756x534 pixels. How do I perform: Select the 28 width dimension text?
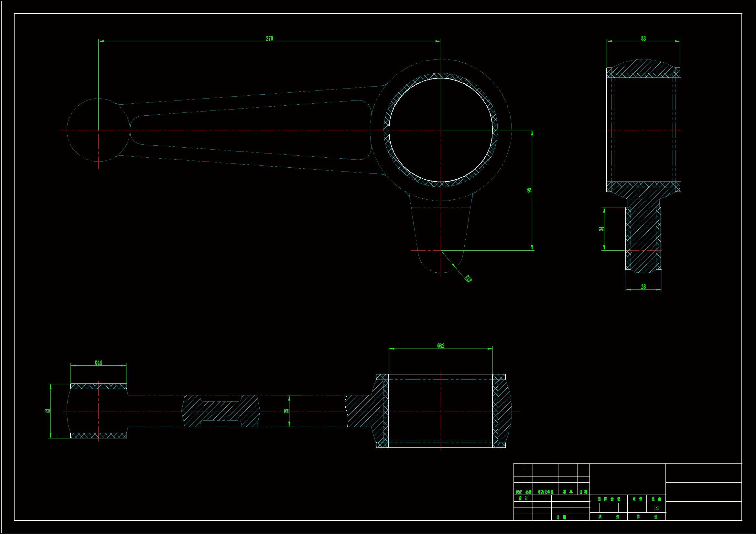click(x=643, y=287)
